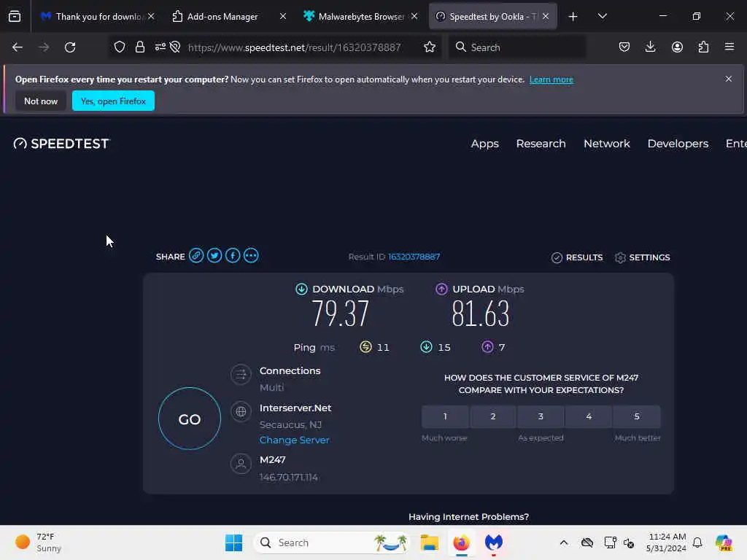Go back to previous page
Screen dimensions: 747x560
tap(18, 47)
